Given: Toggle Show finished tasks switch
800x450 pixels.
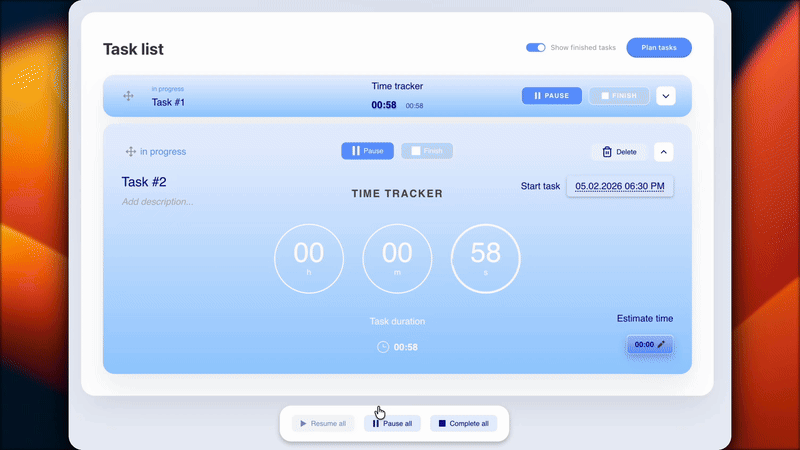Looking at the screenshot, I should 536,47.
